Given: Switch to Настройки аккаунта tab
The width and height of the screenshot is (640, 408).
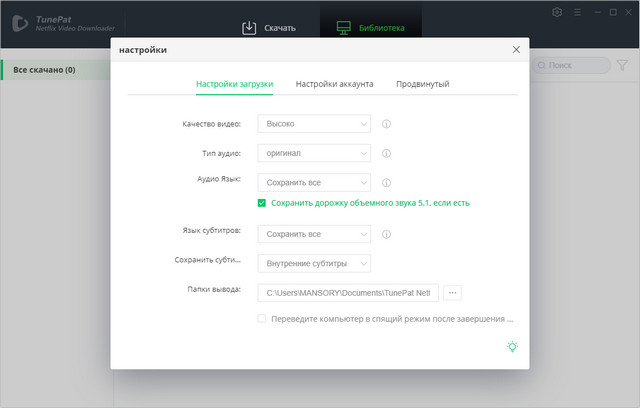Looking at the screenshot, I should [334, 84].
